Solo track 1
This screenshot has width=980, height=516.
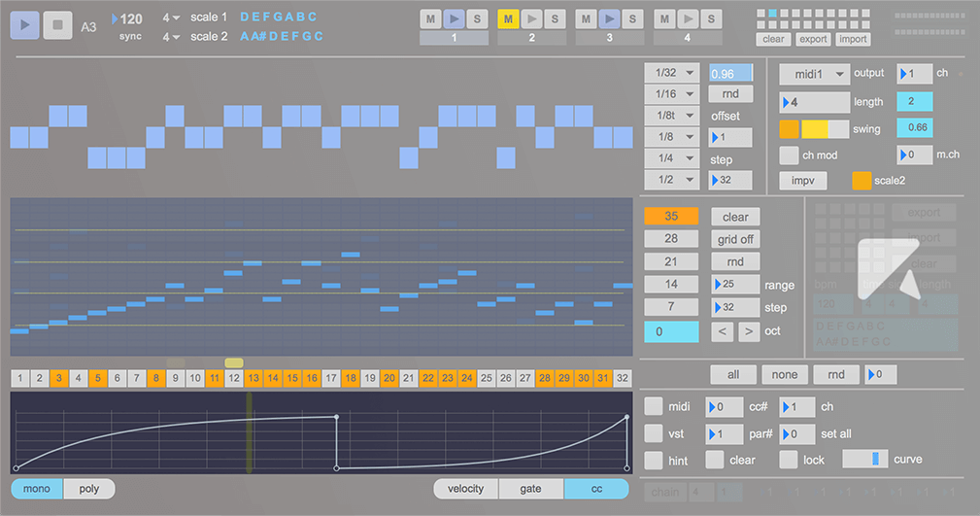click(477, 19)
